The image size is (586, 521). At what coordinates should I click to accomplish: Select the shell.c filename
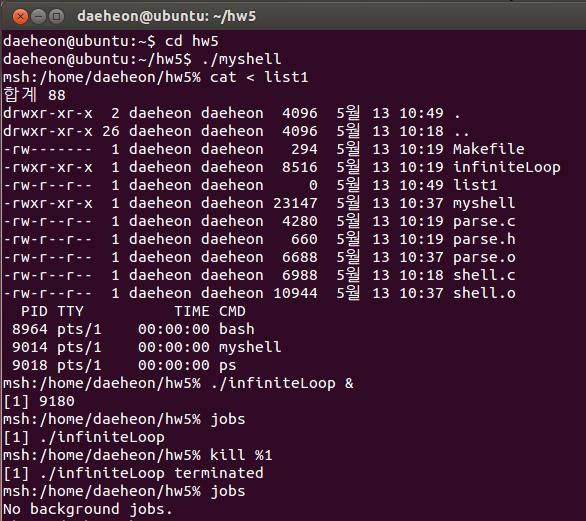coord(484,275)
